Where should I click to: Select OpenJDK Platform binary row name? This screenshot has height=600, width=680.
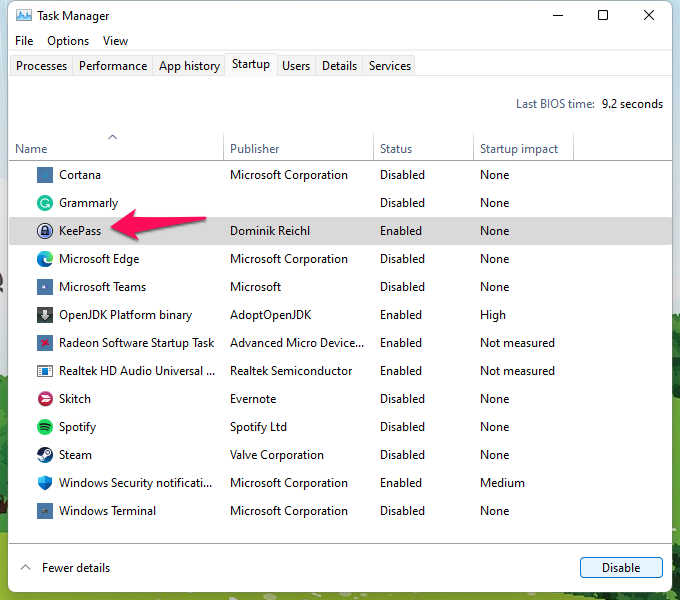click(x=125, y=315)
